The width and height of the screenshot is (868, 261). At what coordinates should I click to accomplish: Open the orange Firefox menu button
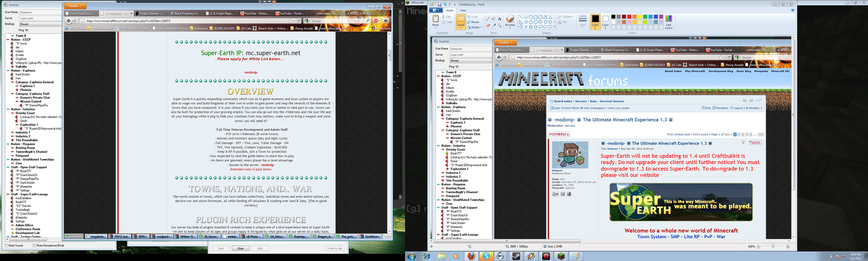coord(75,6)
